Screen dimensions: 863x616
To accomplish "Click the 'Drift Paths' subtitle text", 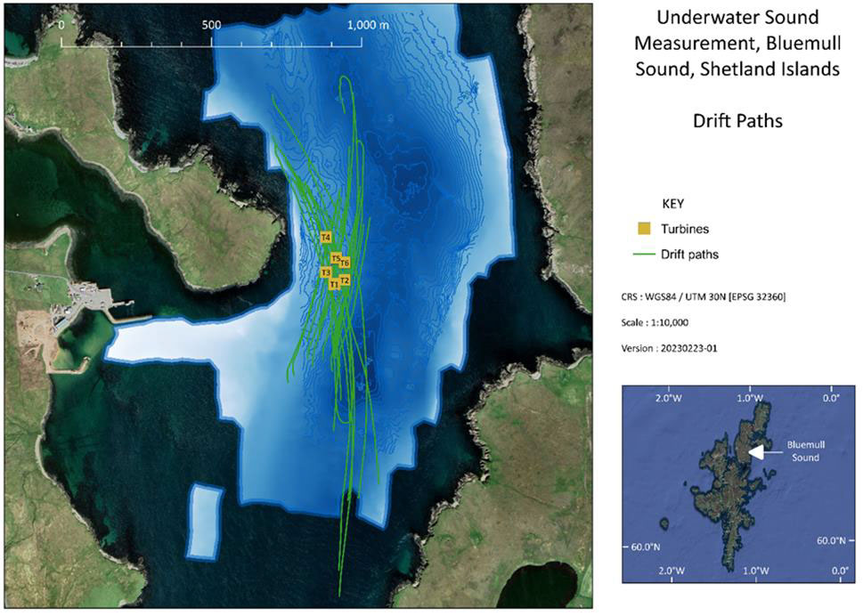I will 737,120.
